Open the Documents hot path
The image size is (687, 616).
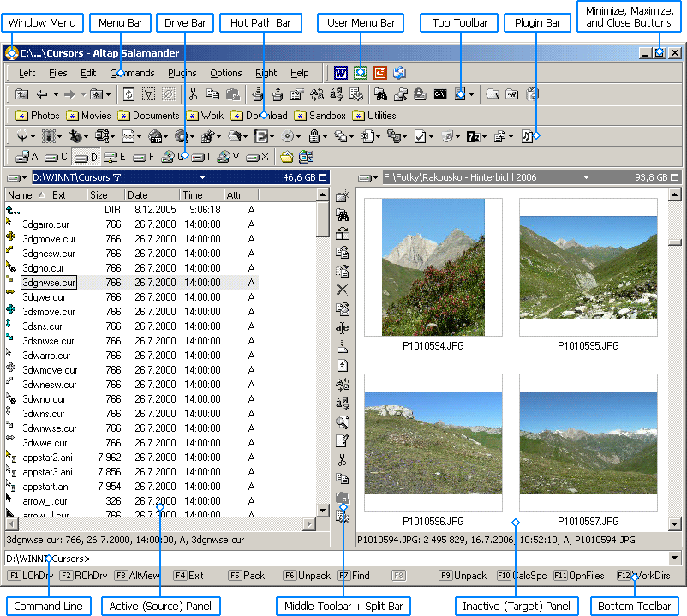point(149,116)
